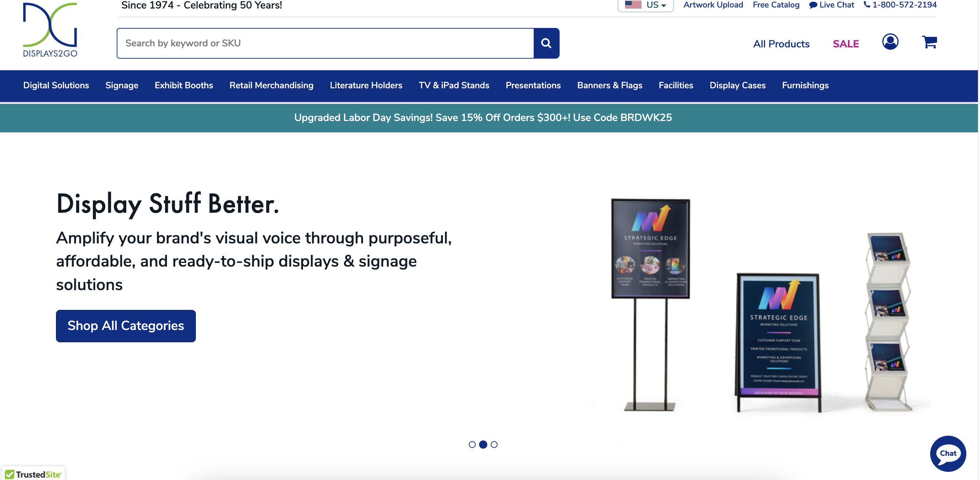Open the Digital Solutions menu
Image resolution: width=980 pixels, height=480 pixels.
[56, 86]
